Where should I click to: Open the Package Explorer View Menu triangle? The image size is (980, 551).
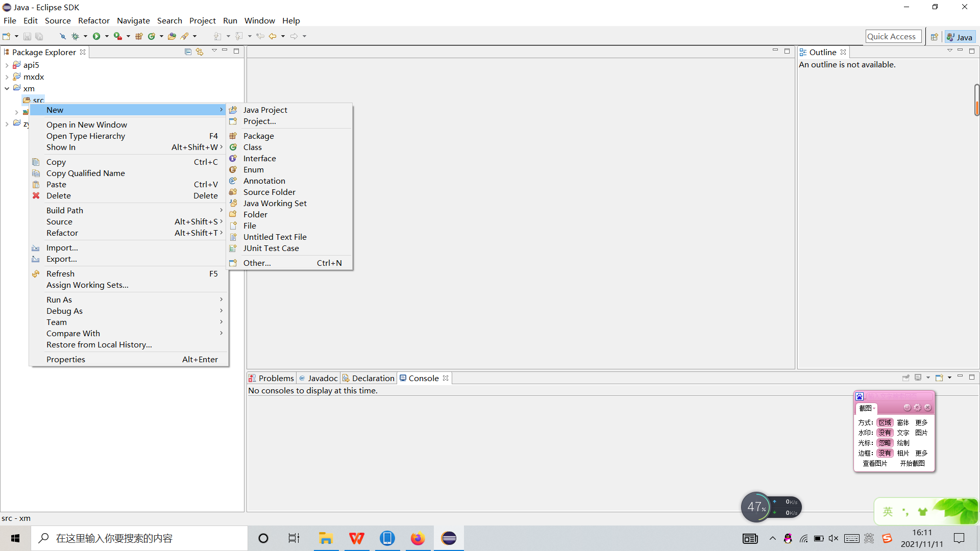pyautogui.click(x=214, y=51)
